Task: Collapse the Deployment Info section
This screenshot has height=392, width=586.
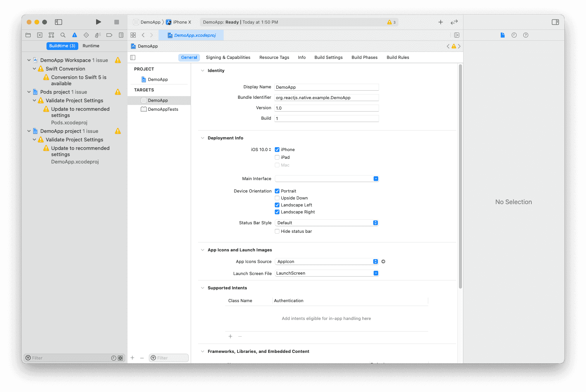Action: pyautogui.click(x=202, y=138)
